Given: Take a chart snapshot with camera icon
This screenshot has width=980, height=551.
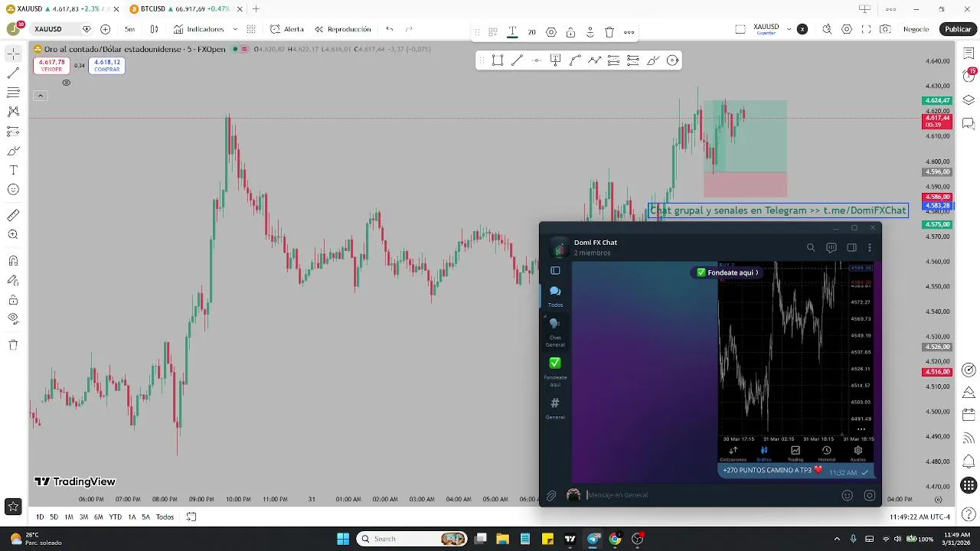Looking at the screenshot, I should click(885, 29).
